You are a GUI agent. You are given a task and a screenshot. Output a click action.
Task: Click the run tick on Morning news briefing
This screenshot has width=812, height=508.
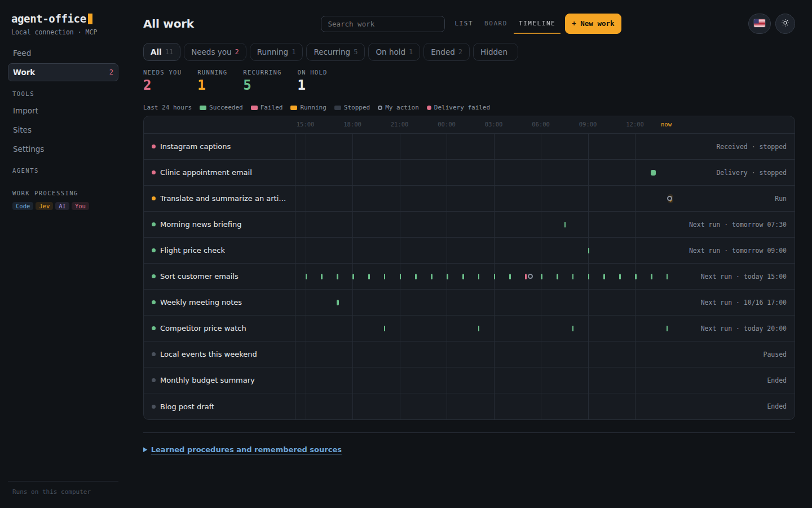(x=565, y=225)
